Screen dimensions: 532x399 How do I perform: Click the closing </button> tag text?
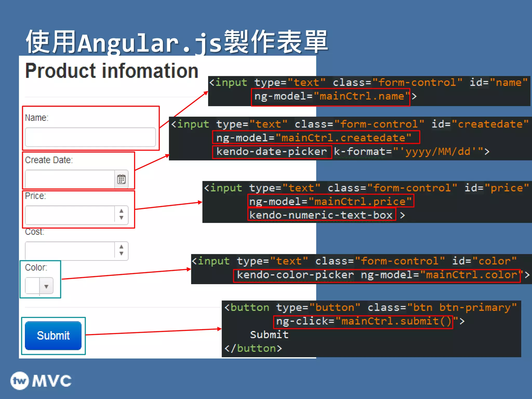[x=253, y=348]
